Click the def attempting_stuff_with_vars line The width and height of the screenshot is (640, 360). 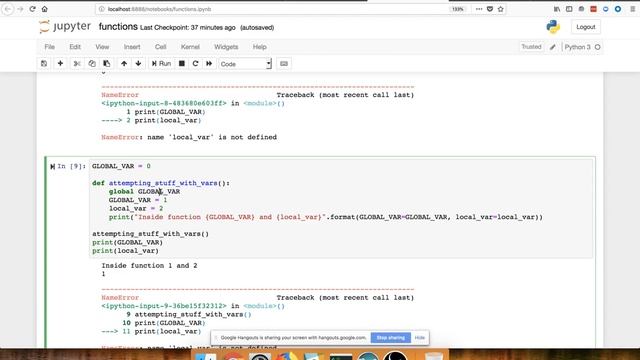pos(161,183)
